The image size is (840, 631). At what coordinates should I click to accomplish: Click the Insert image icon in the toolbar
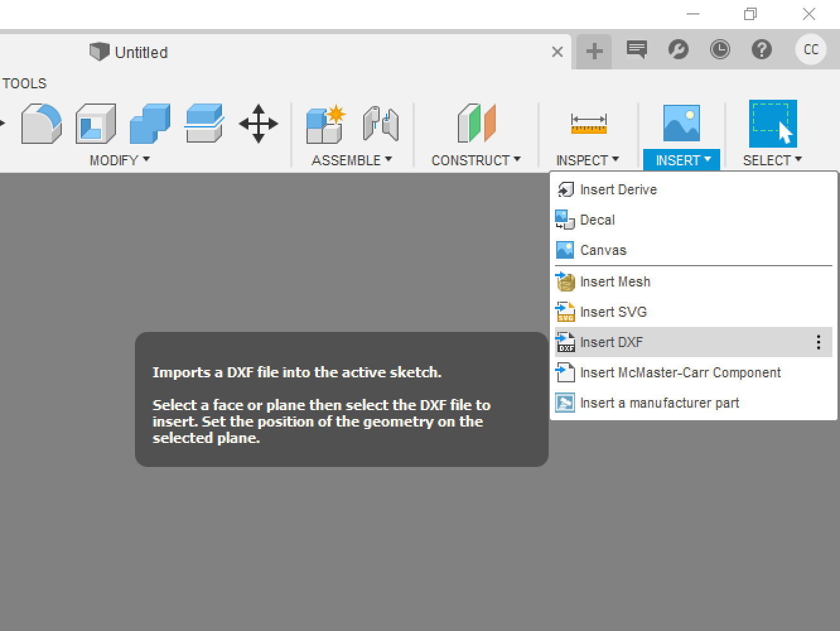[x=682, y=123]
